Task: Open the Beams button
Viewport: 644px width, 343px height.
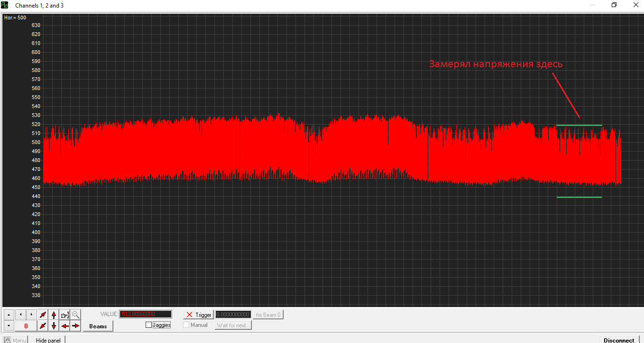Action: click(98, 326)
